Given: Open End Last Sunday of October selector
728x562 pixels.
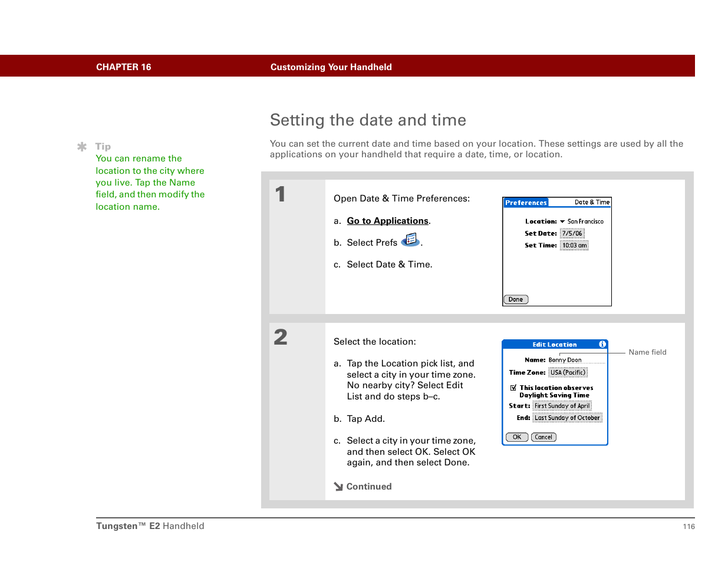Looking at the screenshot, I should (567, 417).
